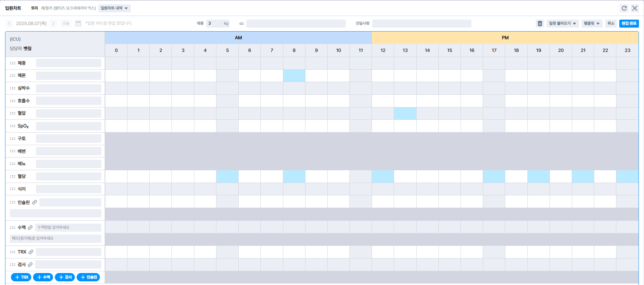Screen dimensions: 644x285
Task: Click the refresh icon at top right
Action: click(x=624, y=8)
